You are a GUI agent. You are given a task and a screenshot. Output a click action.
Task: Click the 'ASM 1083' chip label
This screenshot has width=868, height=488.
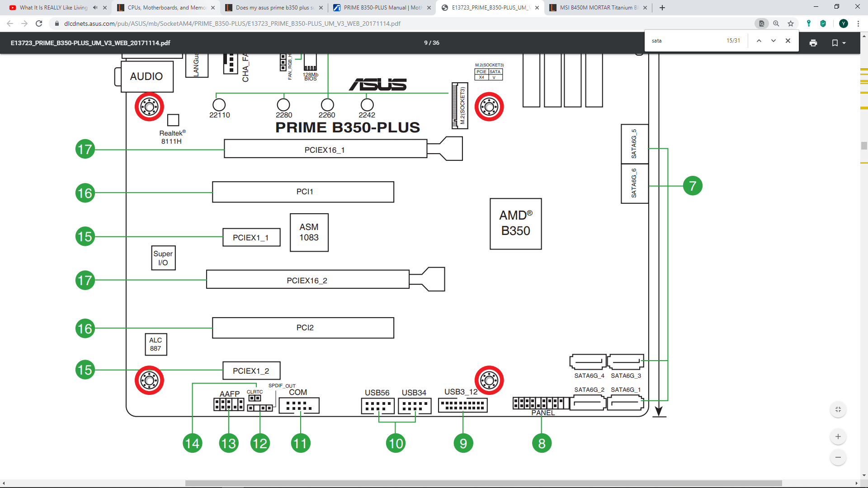(x=309, y=232)
